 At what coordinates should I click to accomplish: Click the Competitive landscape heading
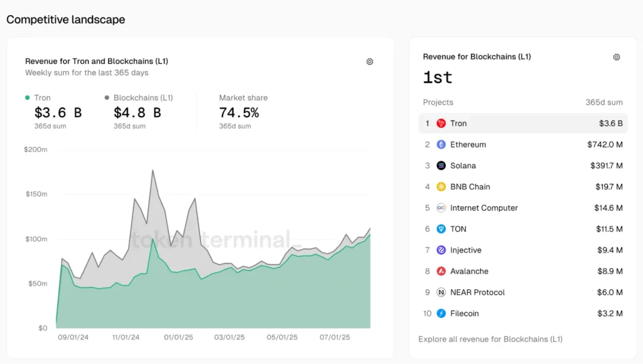click(65, 19)
